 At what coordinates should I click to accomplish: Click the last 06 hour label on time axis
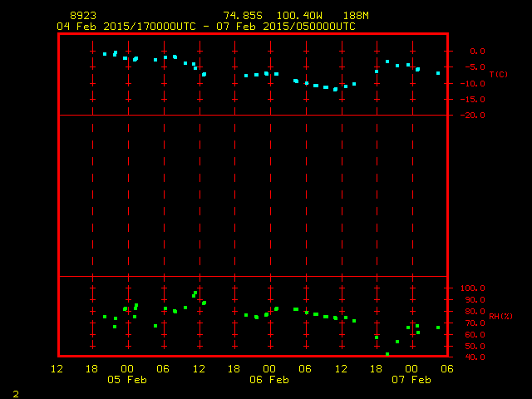447,369
